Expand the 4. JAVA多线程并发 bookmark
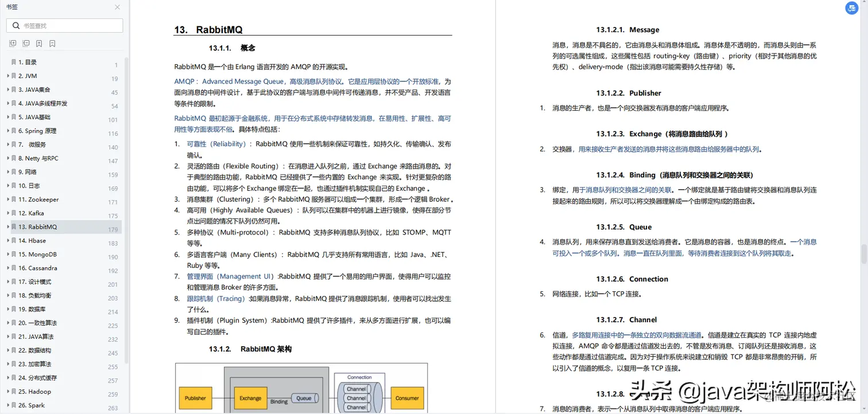The height and width of the screenshot is (414, 868). coord(7,103)
